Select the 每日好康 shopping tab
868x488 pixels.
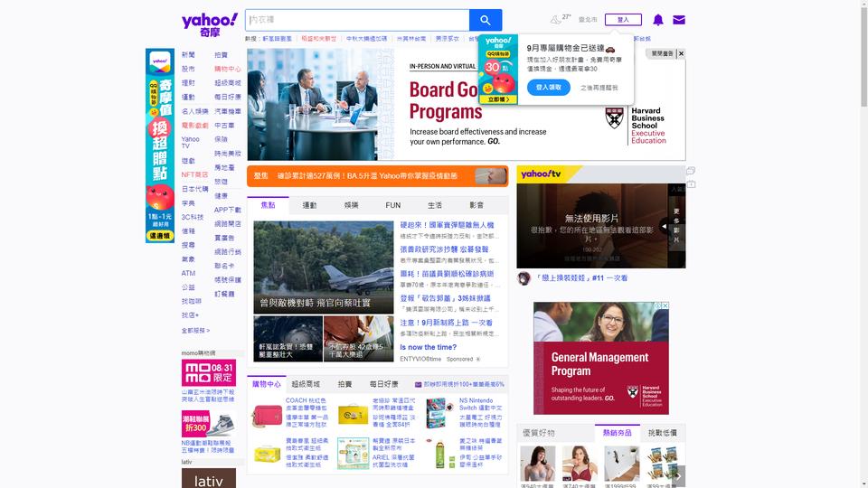[384, 384]
